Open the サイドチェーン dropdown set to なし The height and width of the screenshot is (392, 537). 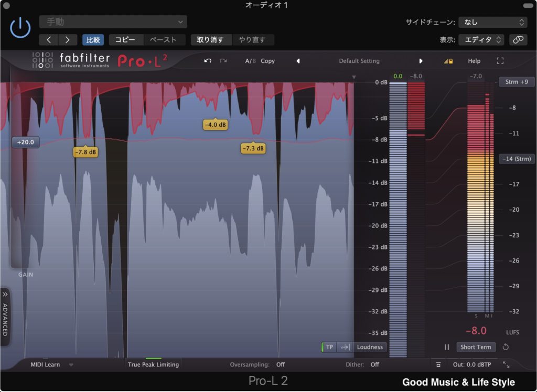[x=493, y=22]
